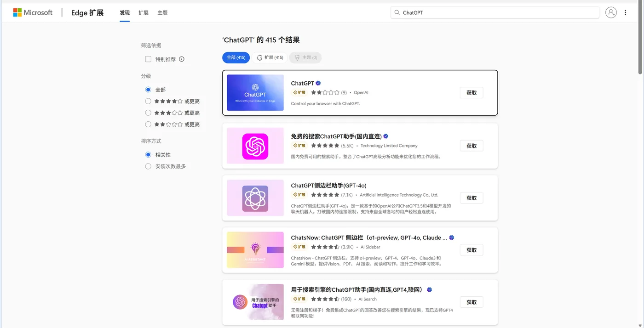644x328 pixels.
Task: Click Artificial Intelligence Technology Co., Ltd. text
Action: point(399,195)
